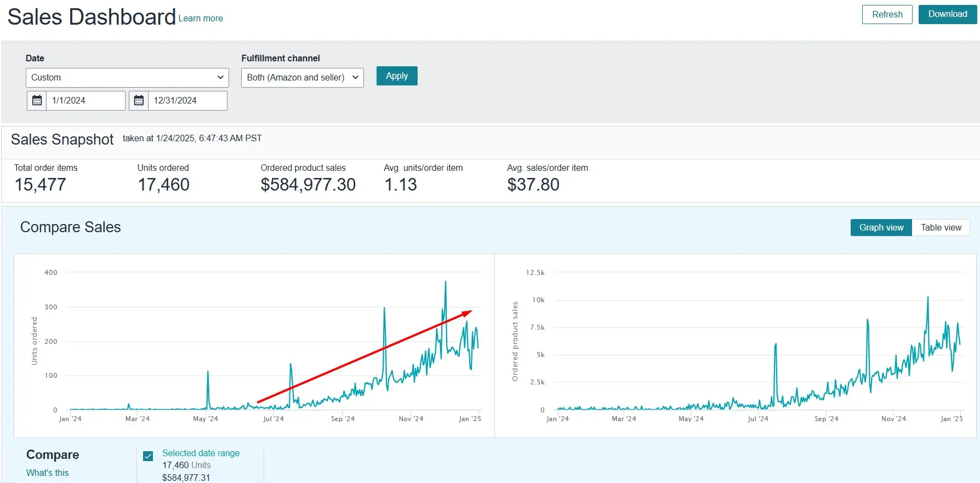Click the 12/31/2024 end date field
Screen dimensions: 980x483
point(187,101)
